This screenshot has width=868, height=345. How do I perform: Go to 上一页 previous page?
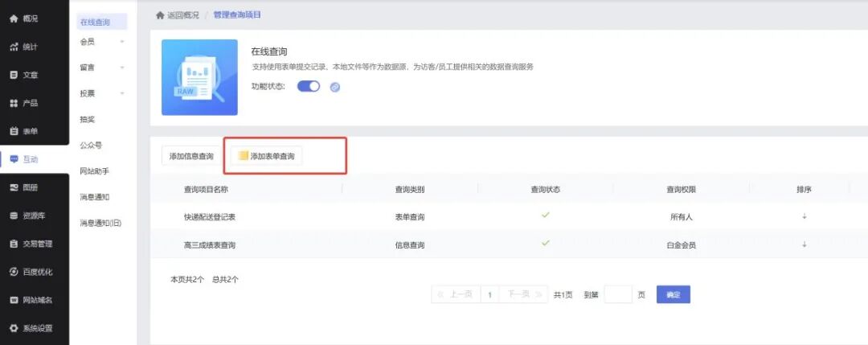(457, 294)
